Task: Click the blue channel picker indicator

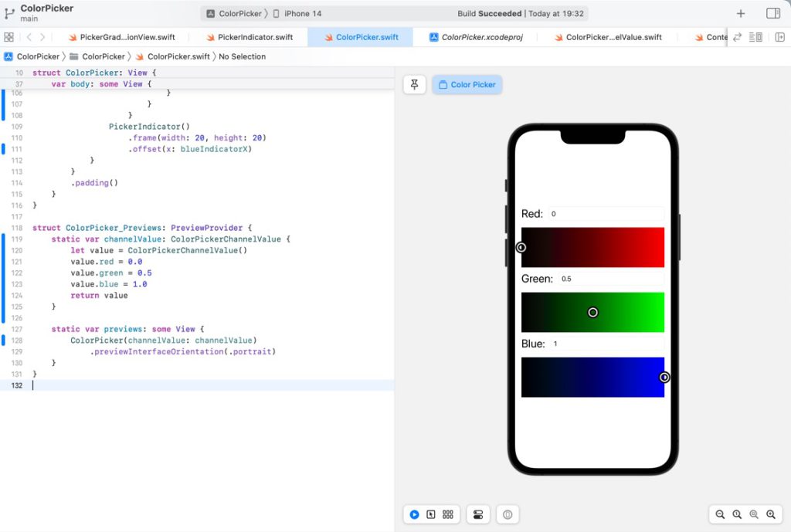Action: pyautogui.click(x=664, y=378)
